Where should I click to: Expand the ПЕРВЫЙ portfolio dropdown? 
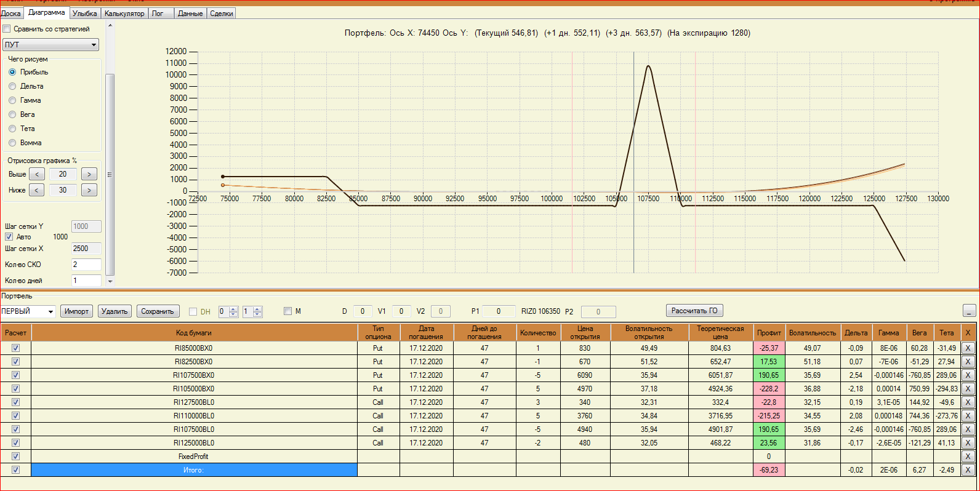click(x=50, y=311)
